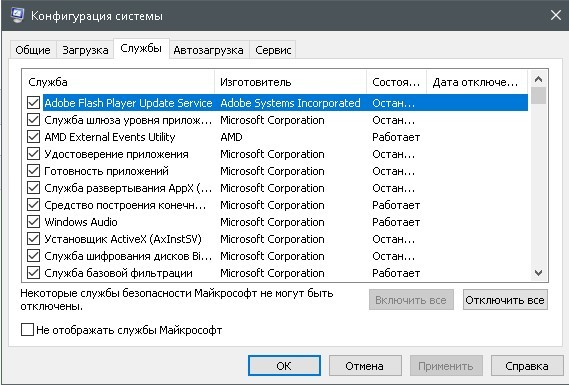Click Microsoft Corporation cell for Windows Audio
The image size is (569, 385).
[272, 222]
